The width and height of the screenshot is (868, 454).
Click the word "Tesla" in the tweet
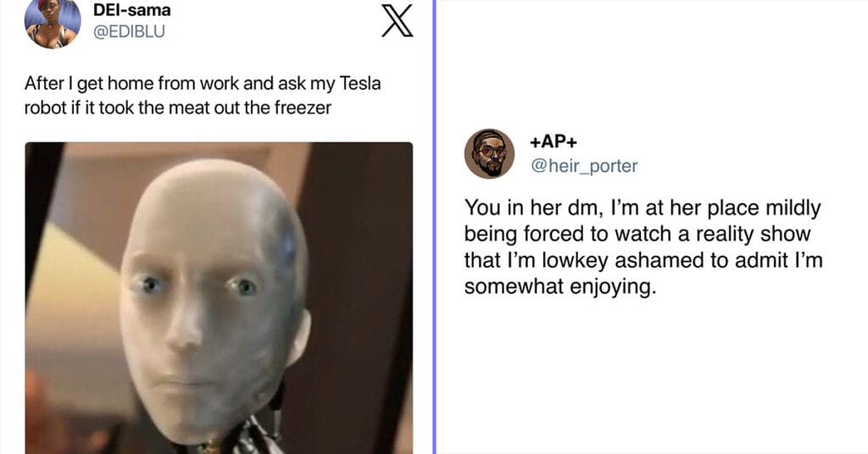point(359,84)
